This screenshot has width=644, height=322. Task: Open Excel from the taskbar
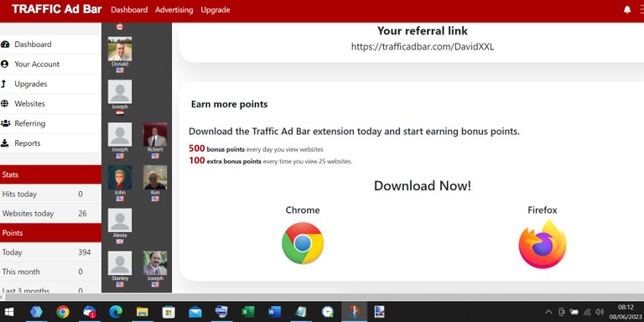248,312
